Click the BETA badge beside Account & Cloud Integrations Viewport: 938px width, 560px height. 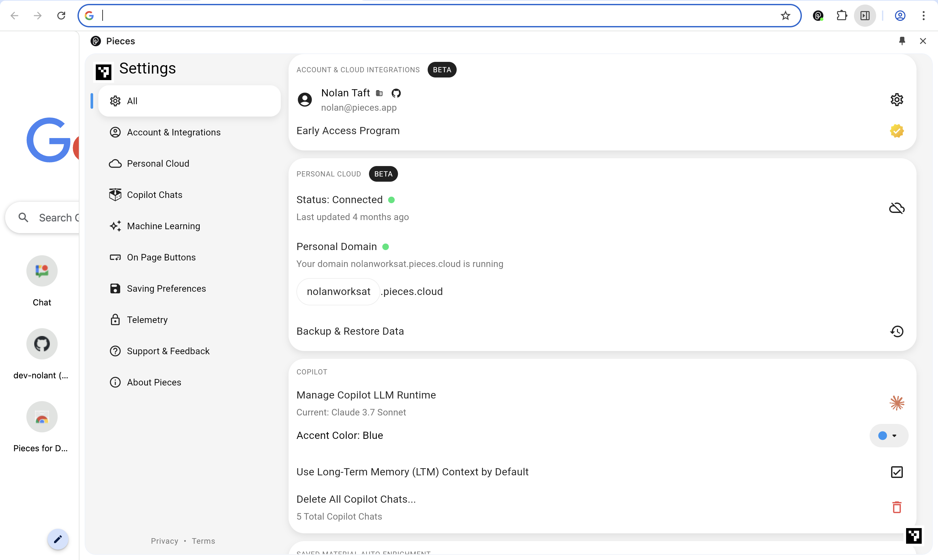click(x=442, y=69)
